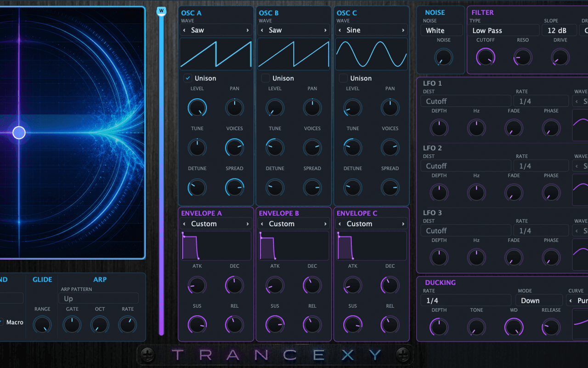Step OSC B wave forward with right arrow
588x368 pixels.
coord(325,30)
